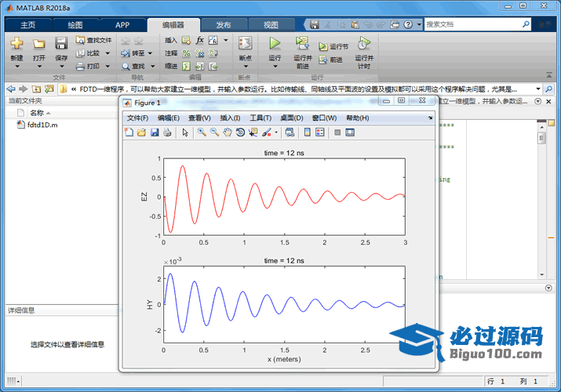561x392 pixels.
Task: Expand the 断点 dropdown arrow
Action: point(246,67)
